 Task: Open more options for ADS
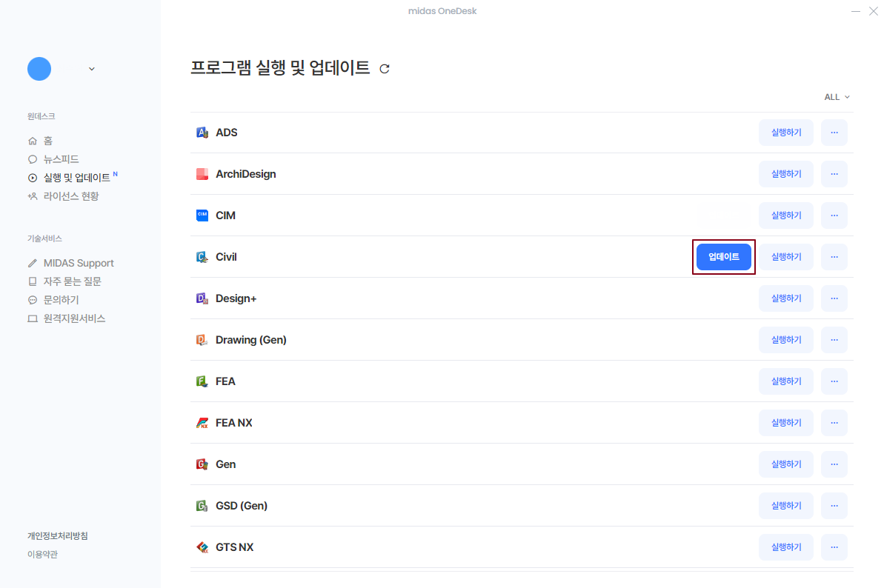click(x=834, y=133)
